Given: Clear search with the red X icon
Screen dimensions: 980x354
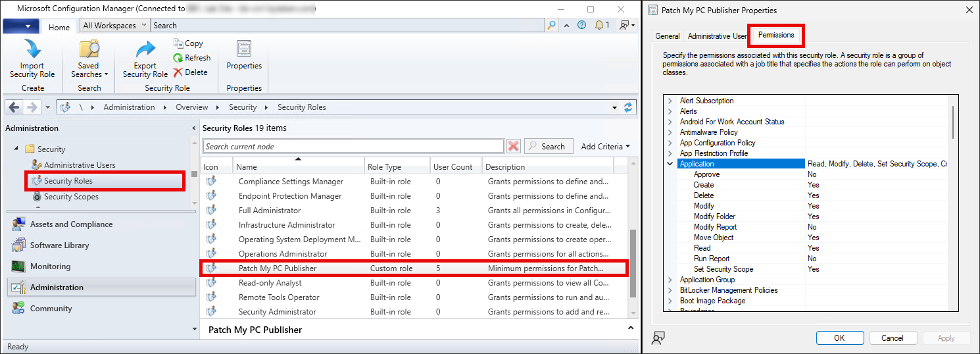Looking at the screenshot, I should click(514, 146).
